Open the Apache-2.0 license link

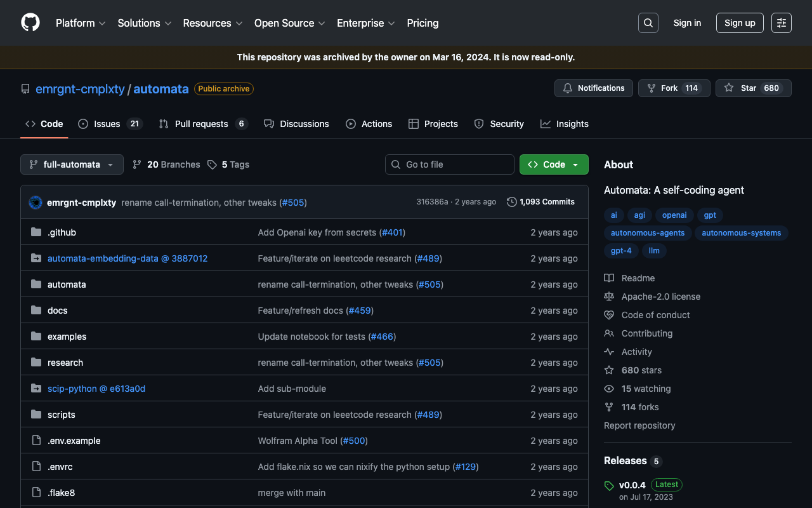(x=660, y=297)
